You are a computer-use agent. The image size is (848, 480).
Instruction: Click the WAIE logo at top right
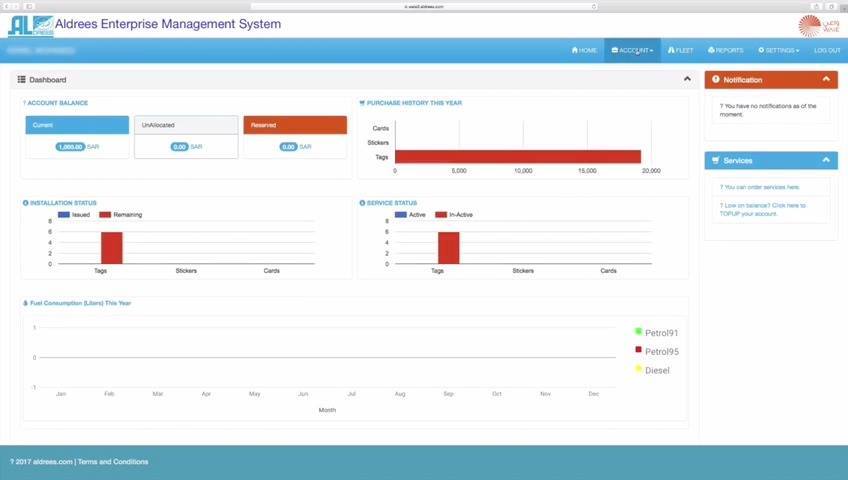818,25
